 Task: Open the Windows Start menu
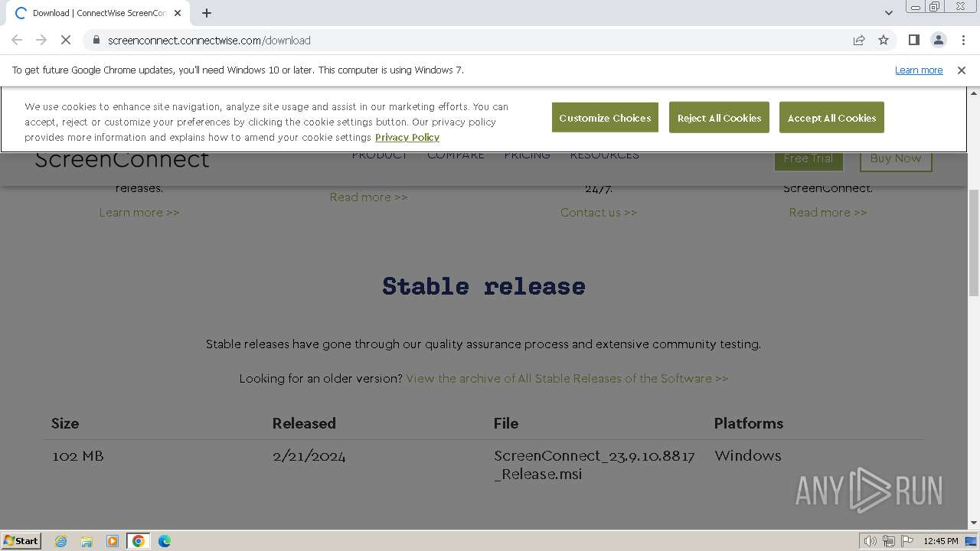(x=21, y=541)
